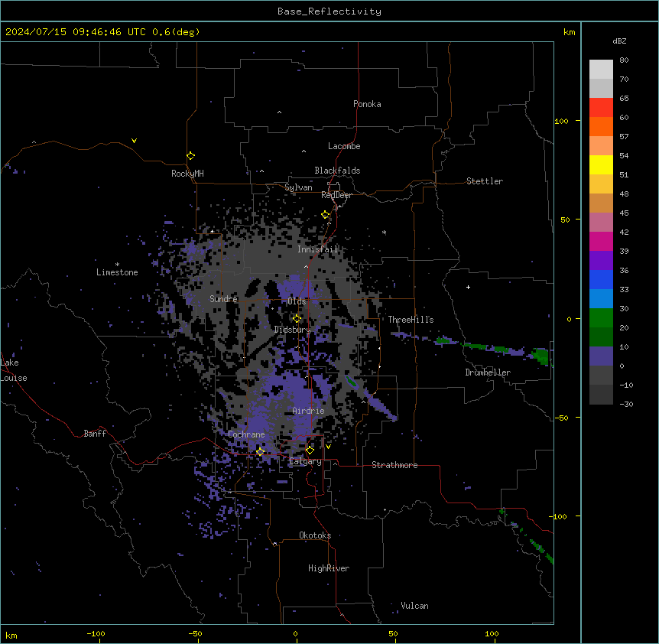Click the yellow diamond marker below RedDeer
Viewport: 659px width, 644px height.
(x=326, y=215)
